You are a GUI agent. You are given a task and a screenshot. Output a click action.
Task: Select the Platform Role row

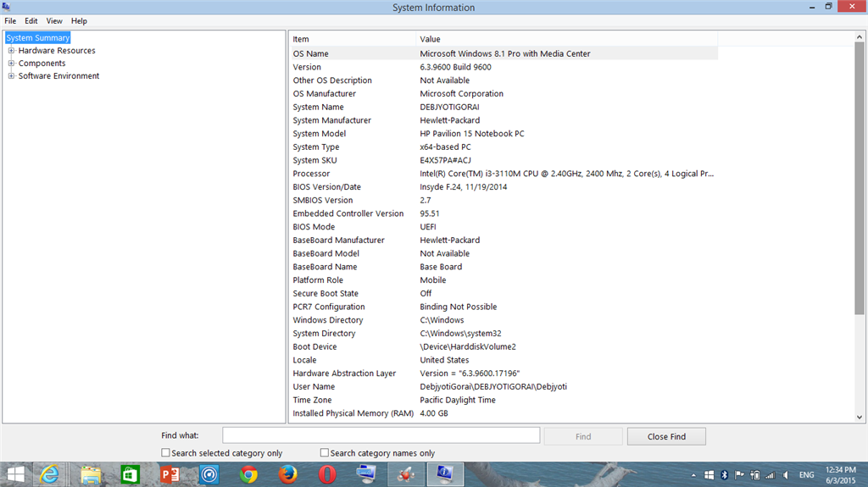(x=504, y=280)
